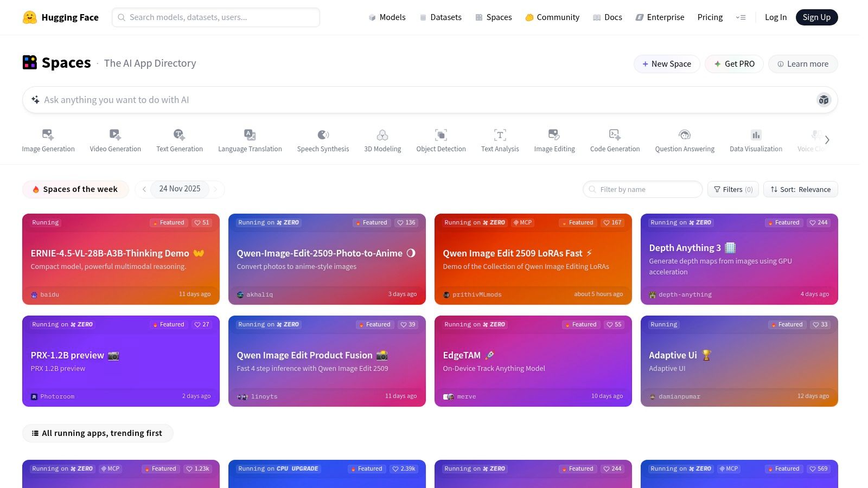Expand the navigation overflow menu
This screenshot has height=488, width=868.
(741, 17)
